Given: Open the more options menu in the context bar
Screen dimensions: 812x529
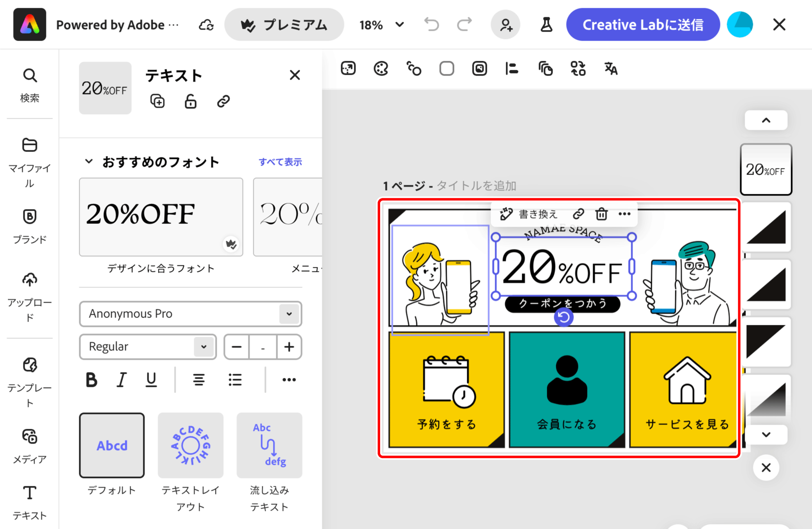Looking at the screenshot, I should point(625,214).
